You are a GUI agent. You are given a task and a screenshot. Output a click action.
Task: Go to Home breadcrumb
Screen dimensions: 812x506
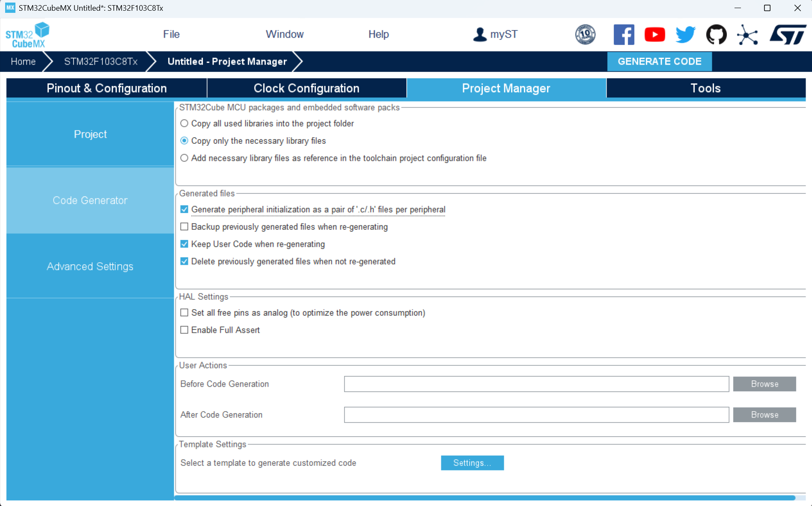23,62
